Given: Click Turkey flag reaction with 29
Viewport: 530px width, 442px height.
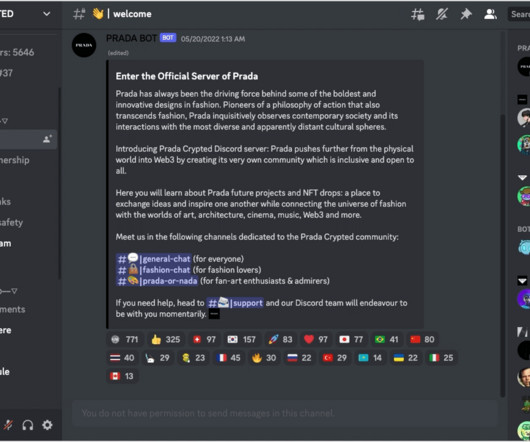Looking at the screenshot, I should [x=335, y=358].
